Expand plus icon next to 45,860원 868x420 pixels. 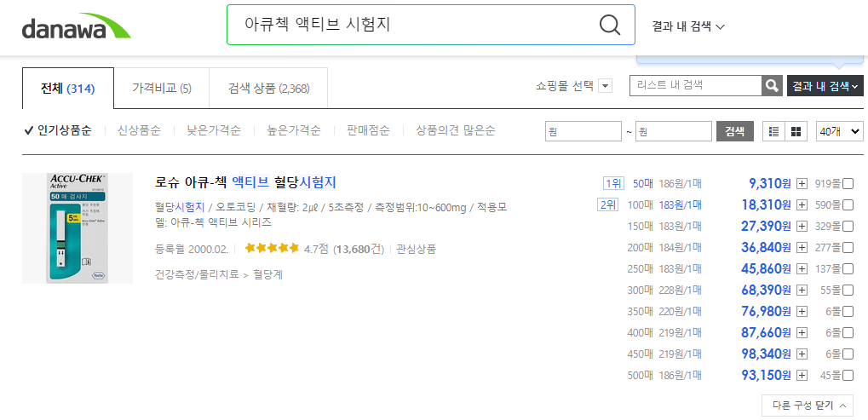point(801,269)
